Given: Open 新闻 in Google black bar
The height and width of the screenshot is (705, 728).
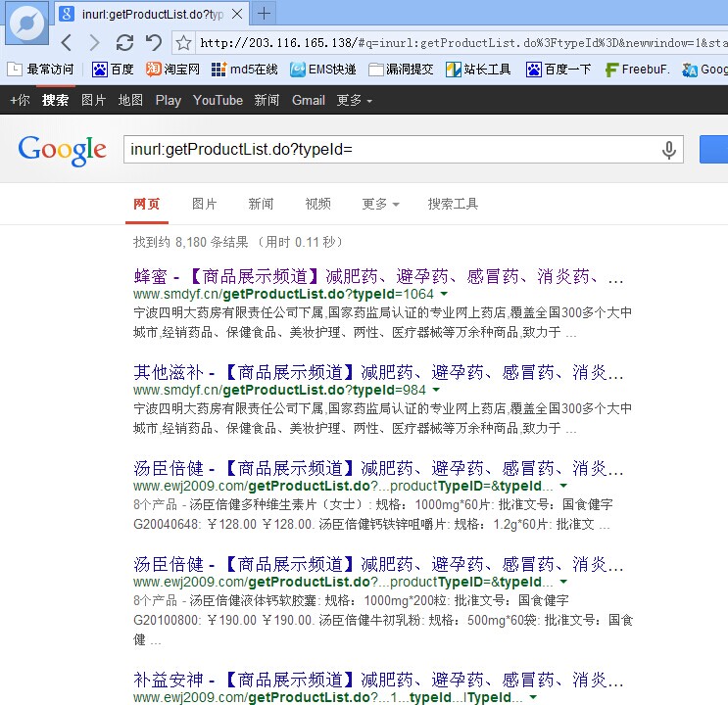Looking at the screenshot, I should coord(267,100).
